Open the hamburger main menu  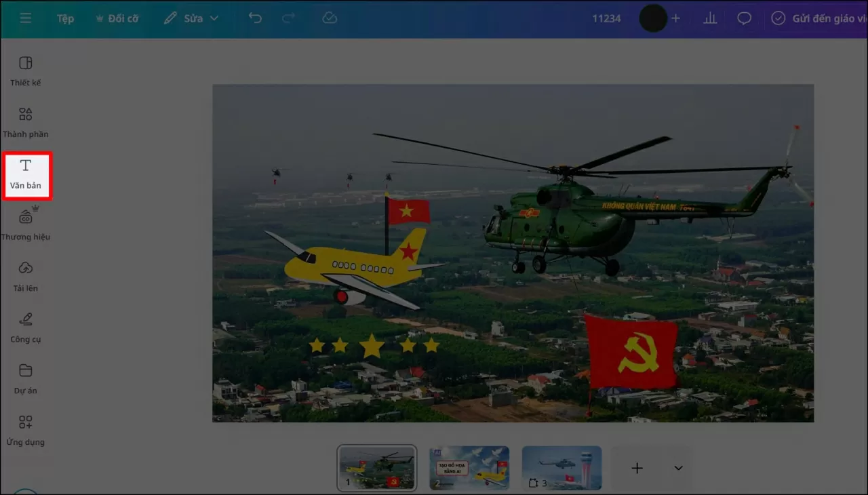click(x=25, y=18)
